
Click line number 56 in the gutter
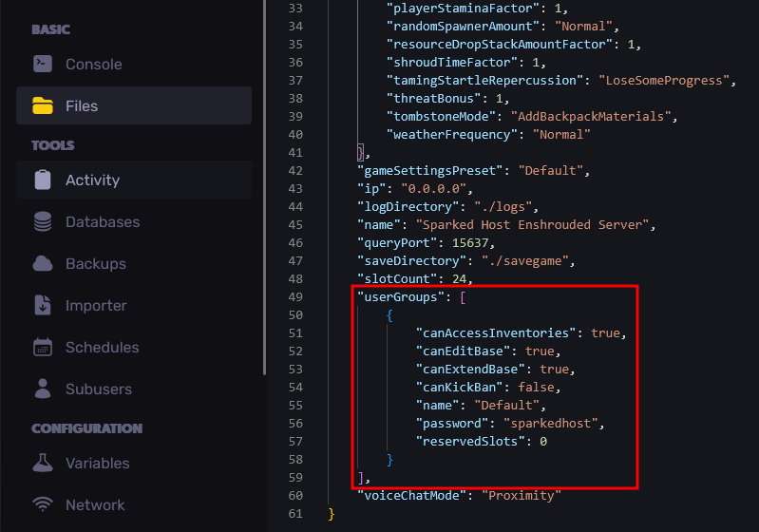[x=295, y=423]
